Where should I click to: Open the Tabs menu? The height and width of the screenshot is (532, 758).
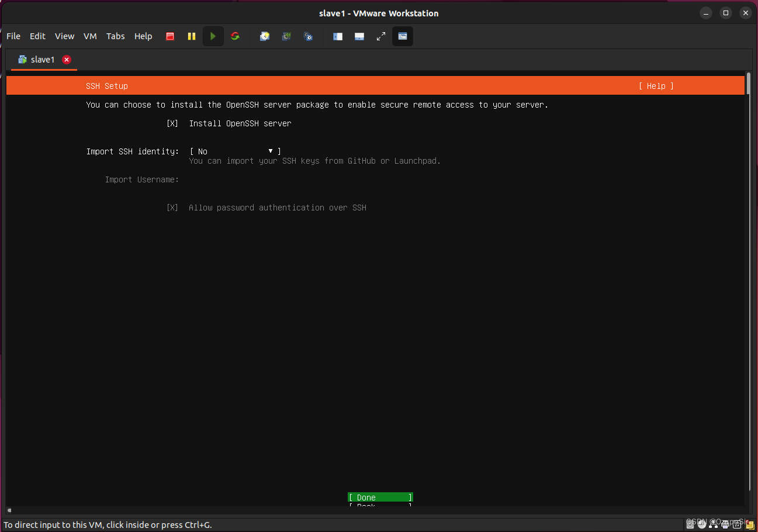[x=116, y=36]
